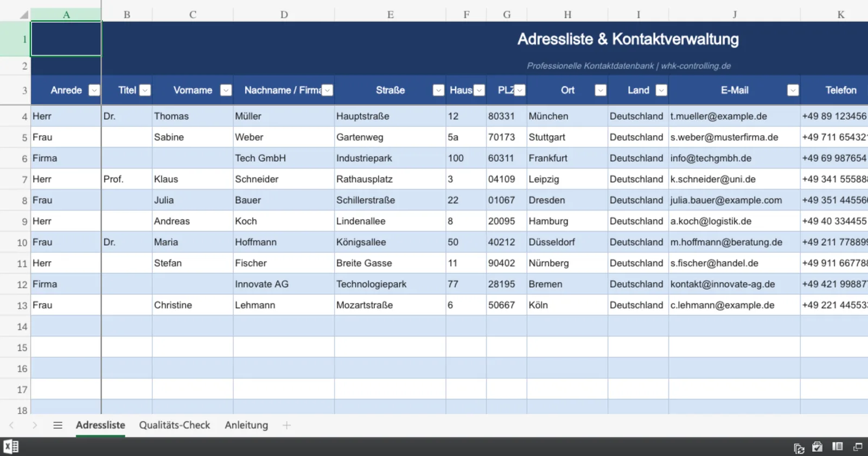Click the overlapping windows icon at bottom right
This screenshot has height=456, width=868.
click(858, 447)
